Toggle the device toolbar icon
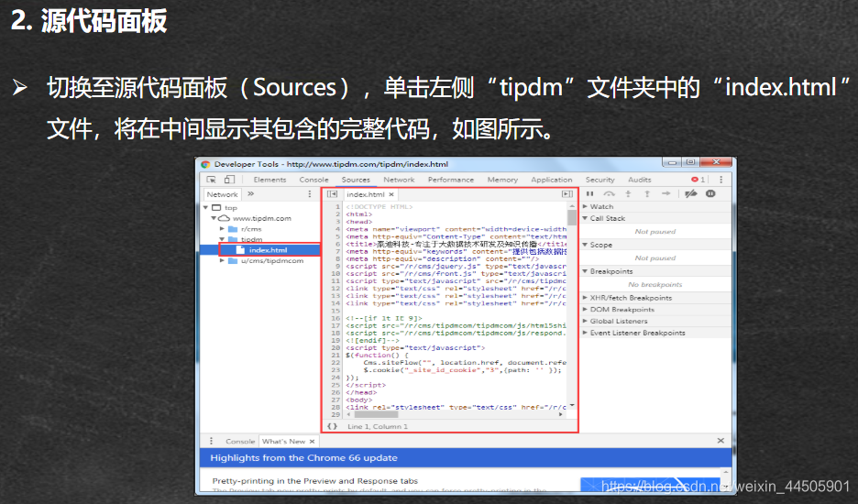Viewport: 858px width, 504px height. 230,180
